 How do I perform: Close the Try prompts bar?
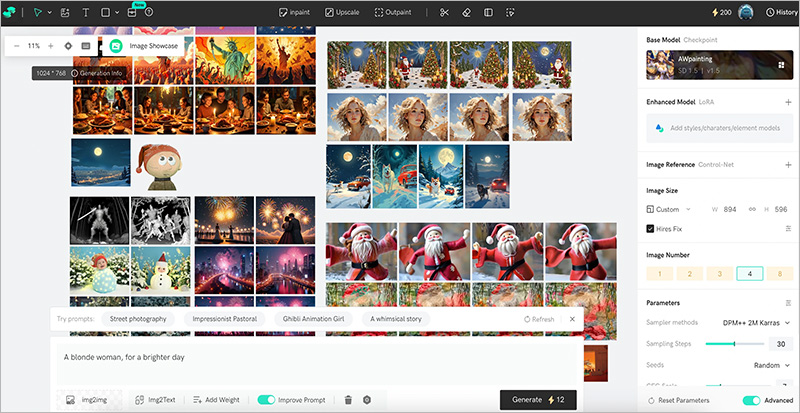[572, 319]
